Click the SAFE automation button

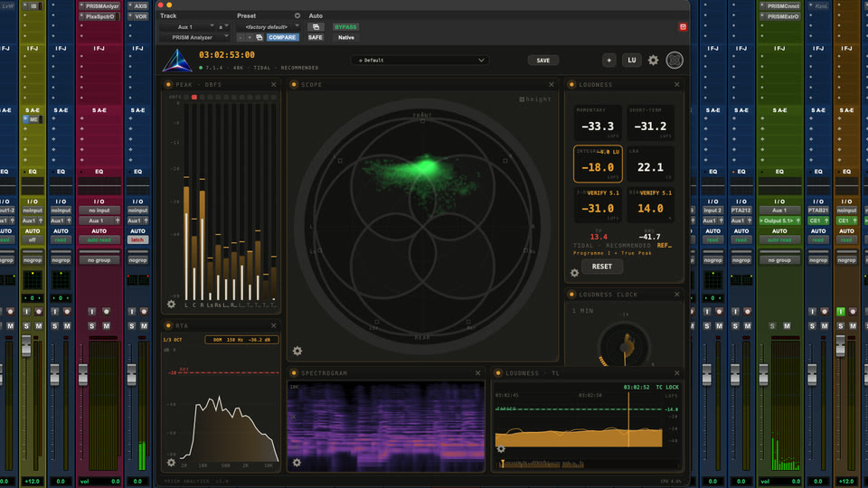coord(315,37)
